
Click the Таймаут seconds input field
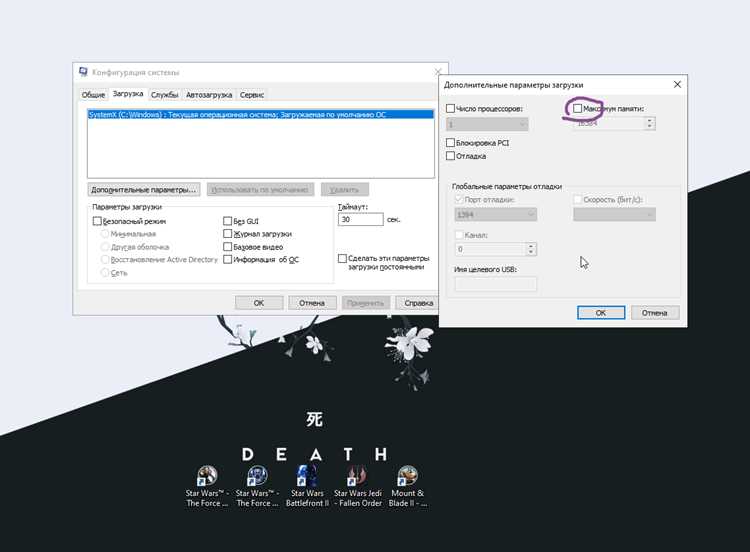point(361,220)
